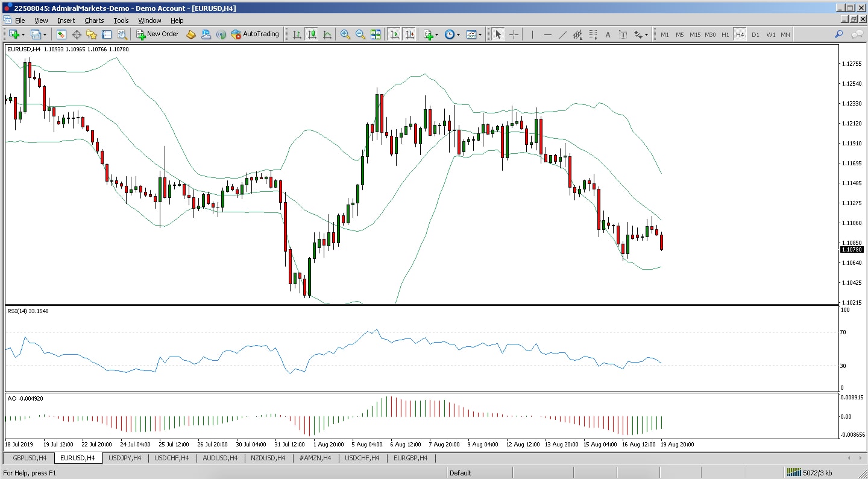This screenshot has height=479, width=868.
Task: Select the Fibonacci retracement tool
Action: coord(593,34)
